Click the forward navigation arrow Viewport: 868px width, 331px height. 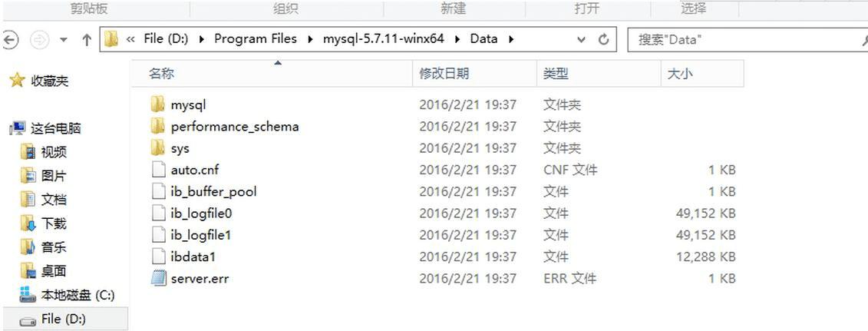tap(39, 39)
